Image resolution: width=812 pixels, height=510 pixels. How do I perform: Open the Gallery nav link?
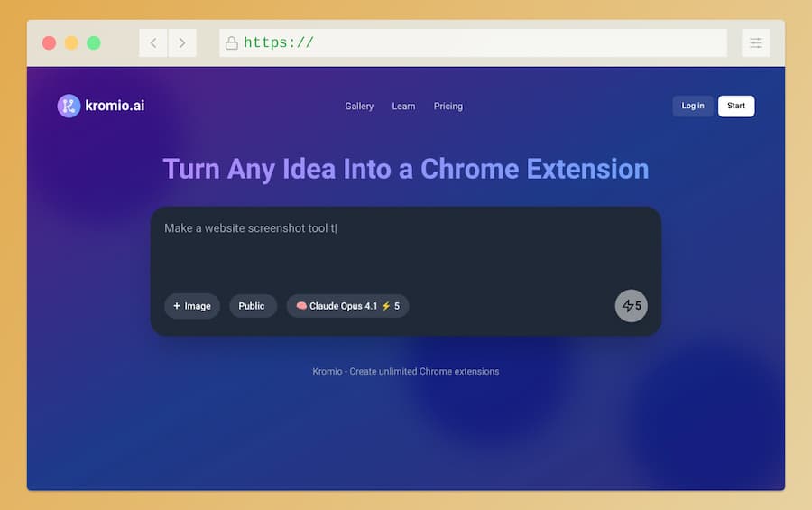point(359,107)
